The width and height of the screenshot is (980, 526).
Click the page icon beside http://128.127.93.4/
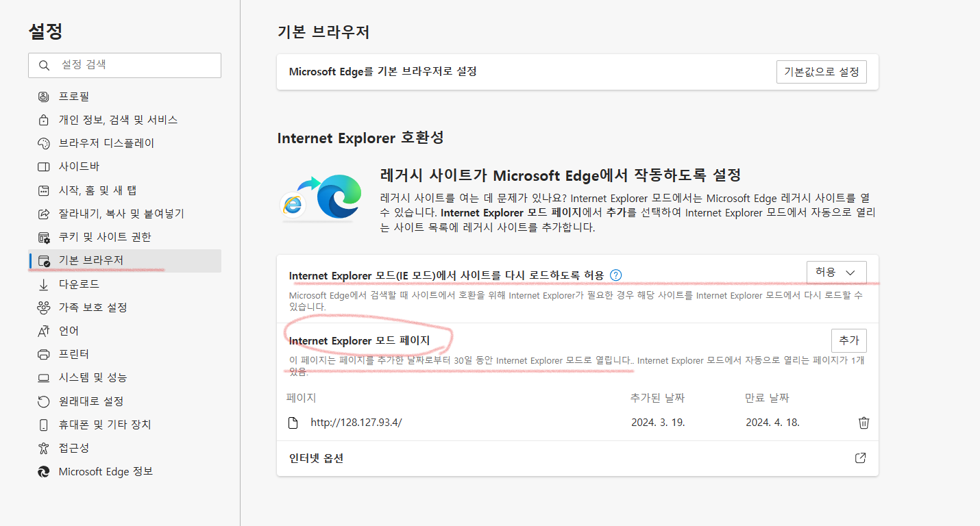click(293, 423)
